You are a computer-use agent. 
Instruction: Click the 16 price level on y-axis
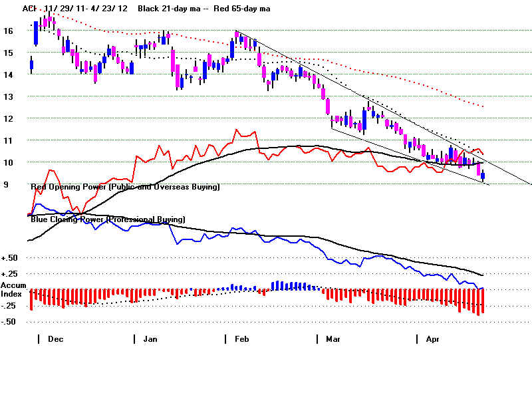tap(9, 31)
